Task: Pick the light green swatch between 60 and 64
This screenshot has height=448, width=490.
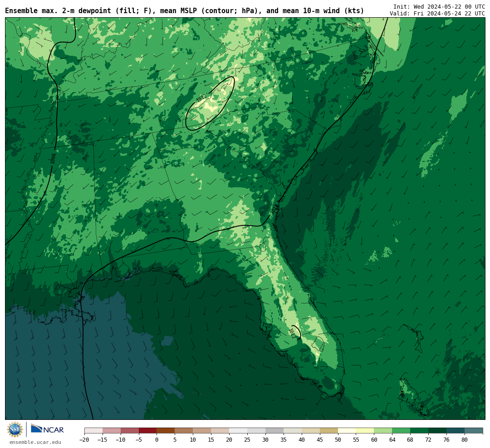Action: coord(383,431)
